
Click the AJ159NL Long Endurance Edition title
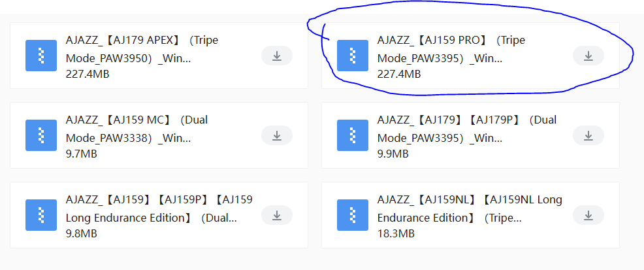469,208
